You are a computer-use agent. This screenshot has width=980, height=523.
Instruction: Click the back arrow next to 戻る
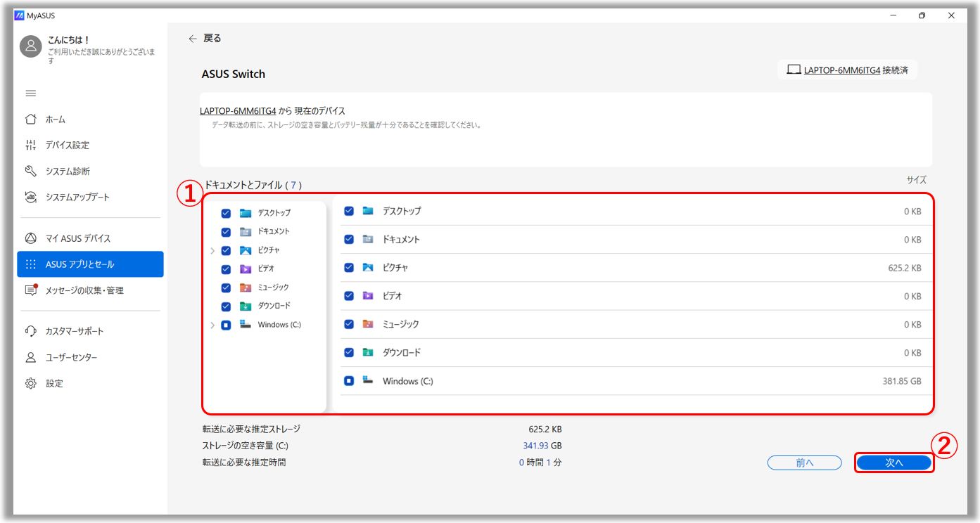(x=193, y=39)
